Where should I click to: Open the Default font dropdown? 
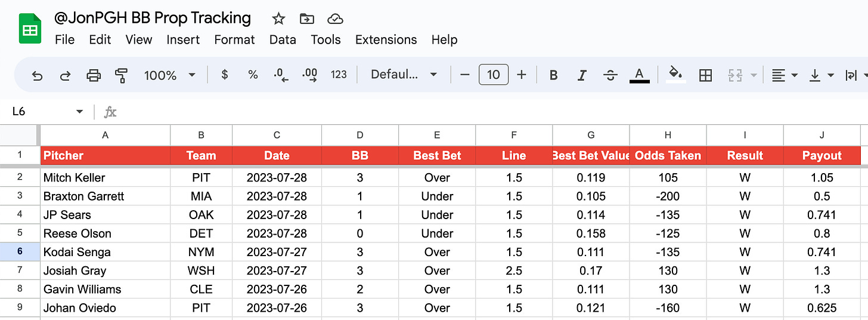(404, 75)
